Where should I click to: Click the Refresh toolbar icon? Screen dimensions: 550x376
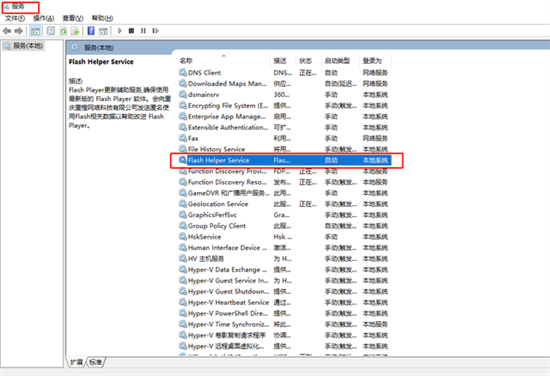point(63,31)
